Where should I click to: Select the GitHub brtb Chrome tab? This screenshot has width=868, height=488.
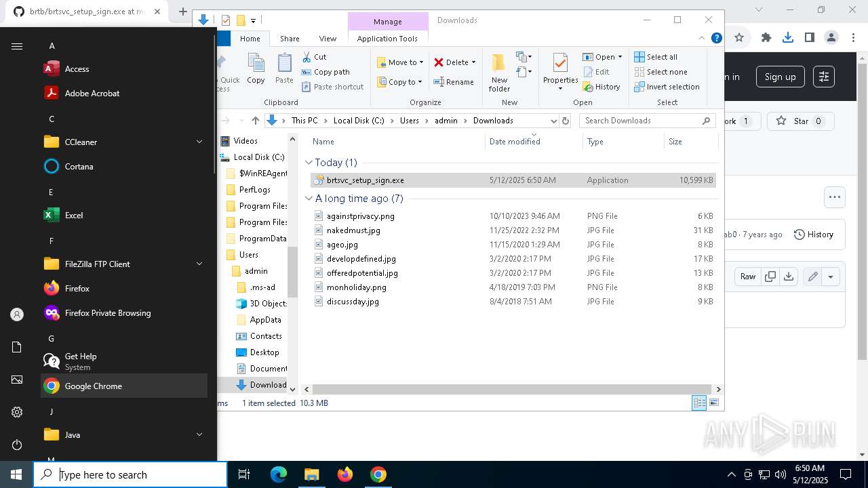(87, 12)
